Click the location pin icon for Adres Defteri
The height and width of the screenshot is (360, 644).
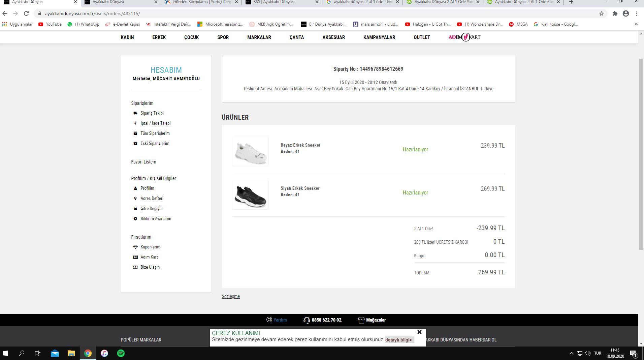pyautogui.click(x=135, y=199)
